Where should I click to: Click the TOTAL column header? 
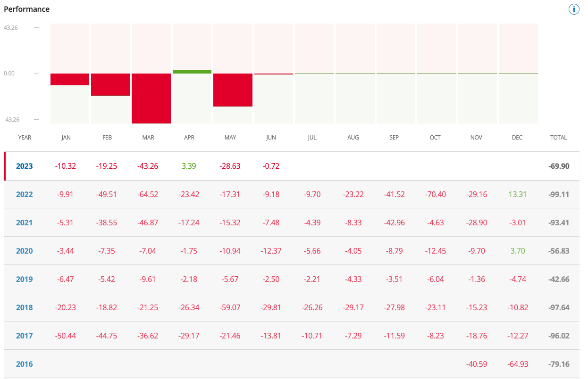(558, 138)
